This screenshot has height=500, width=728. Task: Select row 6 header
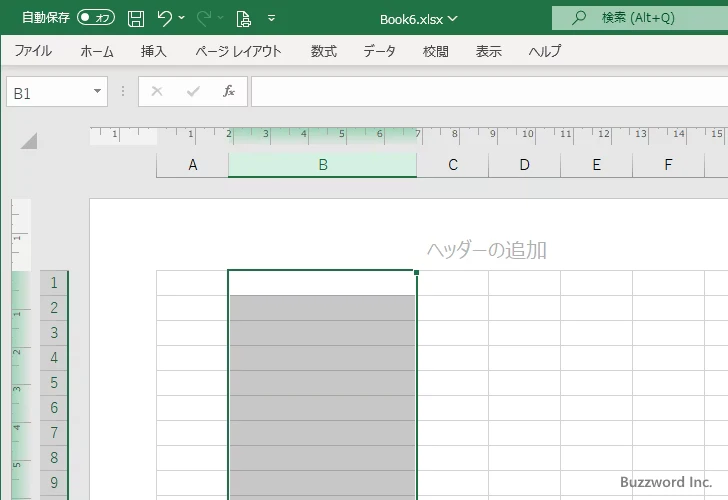tap(54, 408)
